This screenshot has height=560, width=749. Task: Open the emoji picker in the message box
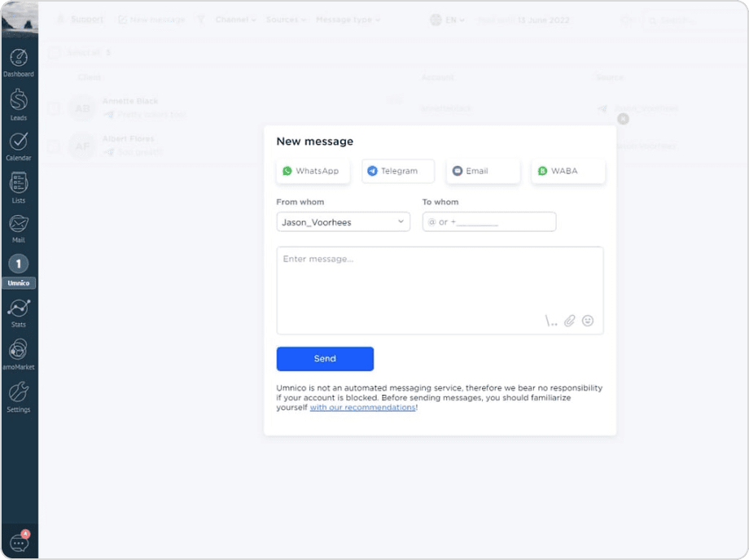tap(589, 321)
